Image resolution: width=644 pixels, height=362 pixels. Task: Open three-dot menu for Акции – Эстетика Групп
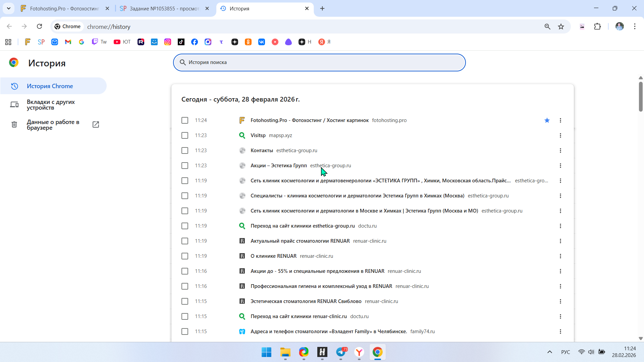coord(560,166)
